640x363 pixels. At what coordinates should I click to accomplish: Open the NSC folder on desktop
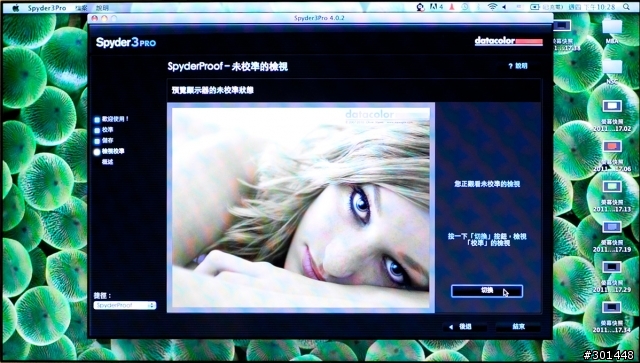pos(612,72)
